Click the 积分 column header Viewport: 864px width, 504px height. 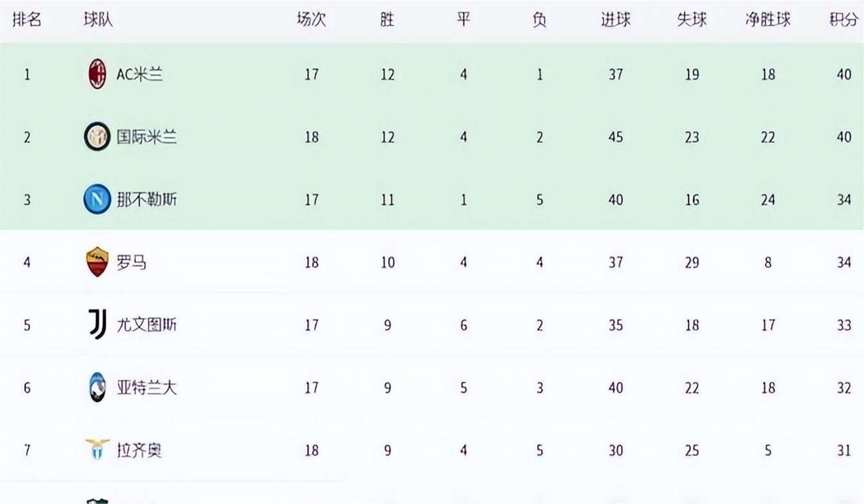tap(844, 20)
